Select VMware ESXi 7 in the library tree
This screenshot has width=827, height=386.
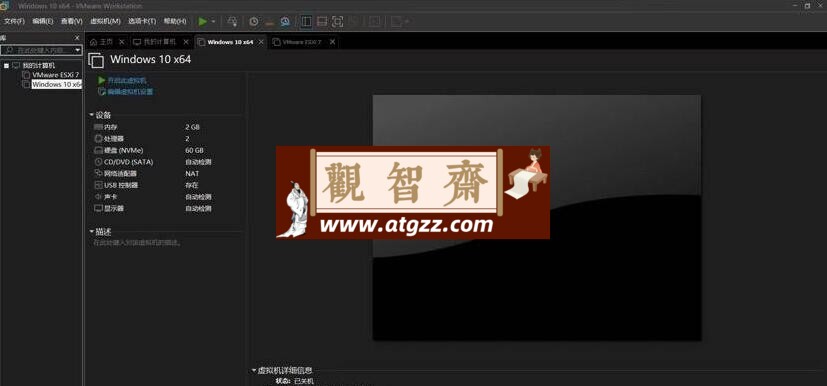pos(55,75)
